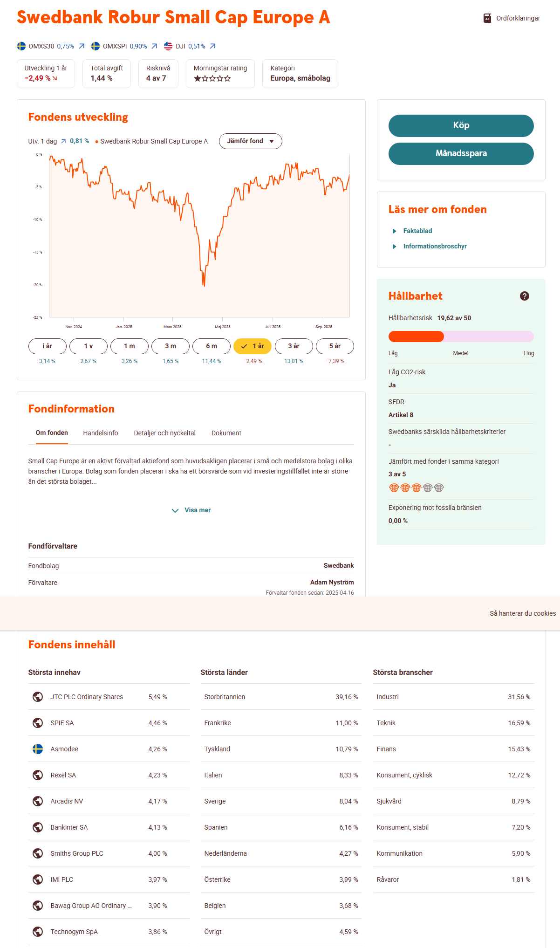Open the Jämför fond dropdown

[x=250, y=141]
